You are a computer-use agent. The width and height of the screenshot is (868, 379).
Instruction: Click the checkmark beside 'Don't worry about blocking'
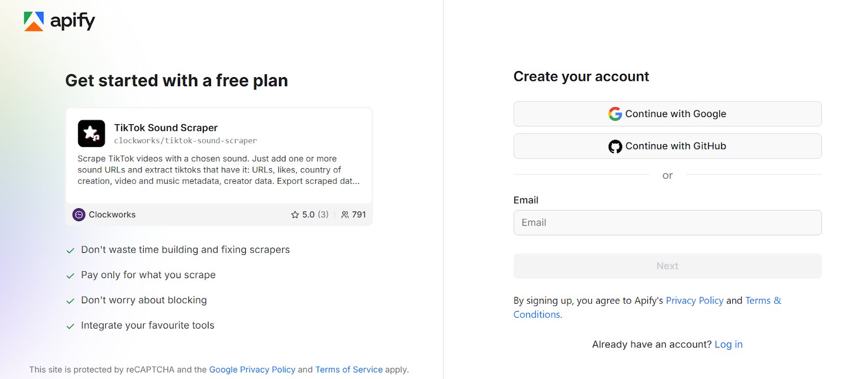click(70, 301)
